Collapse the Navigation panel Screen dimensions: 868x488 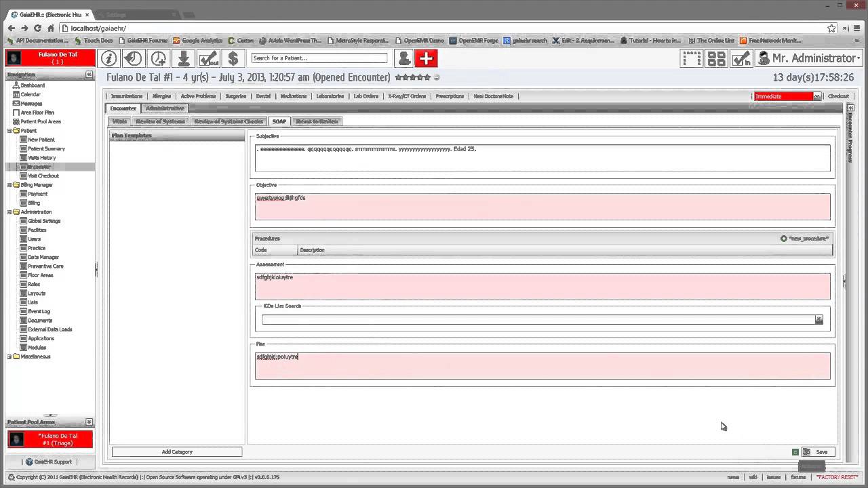pyautogui.click(x=89, y=74)
